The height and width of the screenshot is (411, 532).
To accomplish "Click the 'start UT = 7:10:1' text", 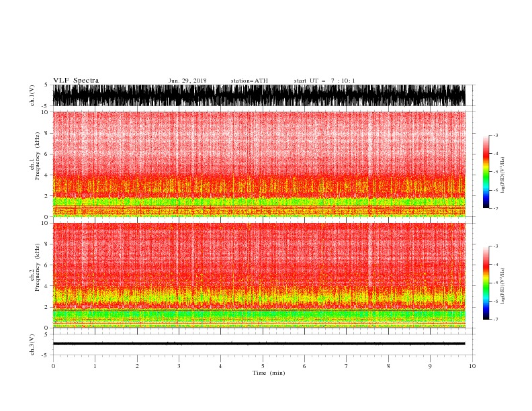I will click(x=324, y=81).
